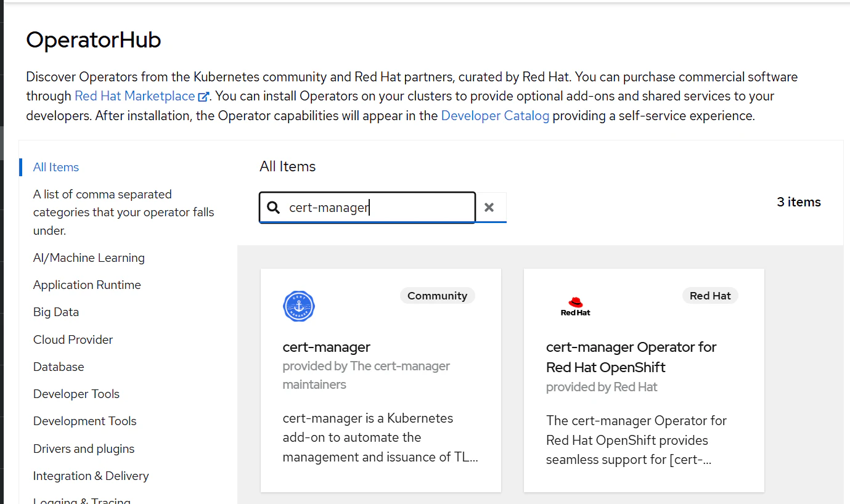Select the Development Tools category
Viewport: 850px width, 504px height.
pos(85,421)
